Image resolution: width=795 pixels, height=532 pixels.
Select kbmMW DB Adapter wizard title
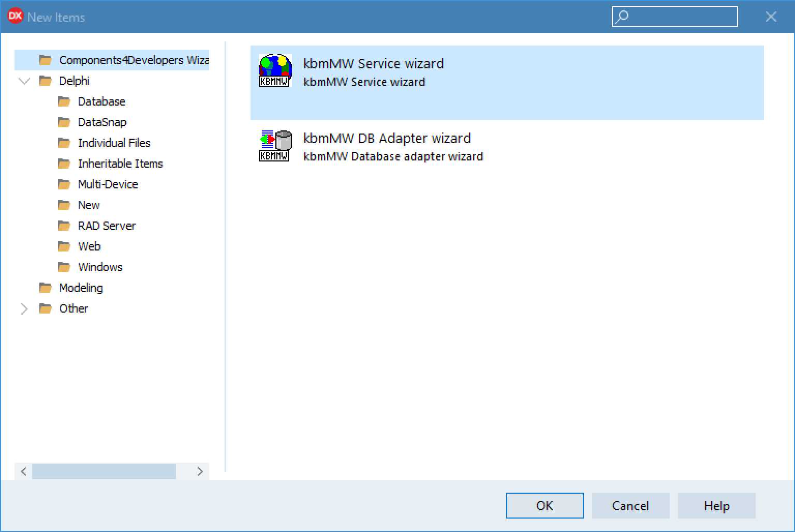tap(387, 138)
